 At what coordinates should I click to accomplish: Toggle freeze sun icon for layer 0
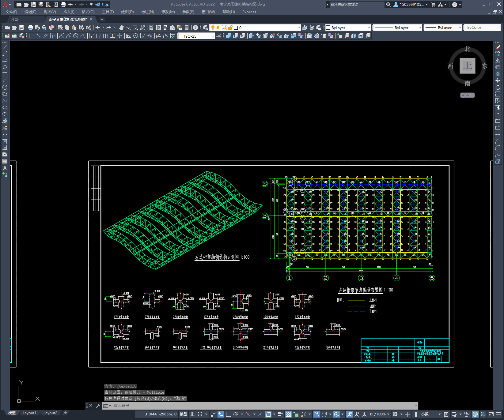pyautogui.click(x=218, y=28)
